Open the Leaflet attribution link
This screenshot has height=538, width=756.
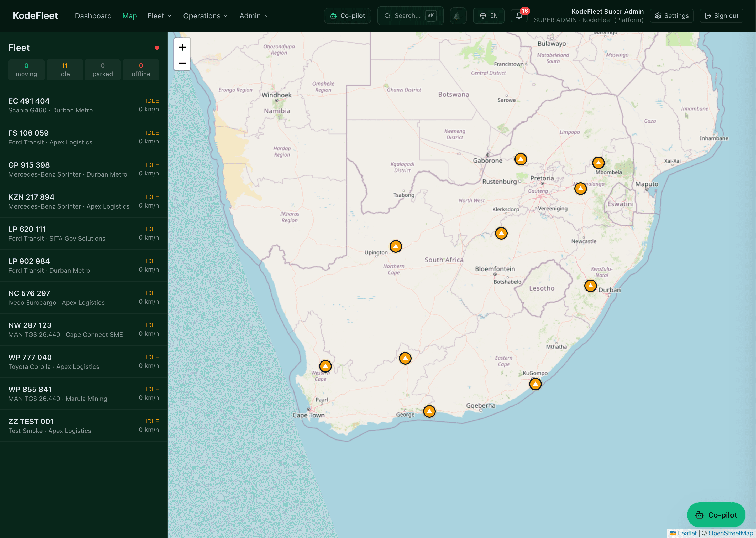pos(683,533)
